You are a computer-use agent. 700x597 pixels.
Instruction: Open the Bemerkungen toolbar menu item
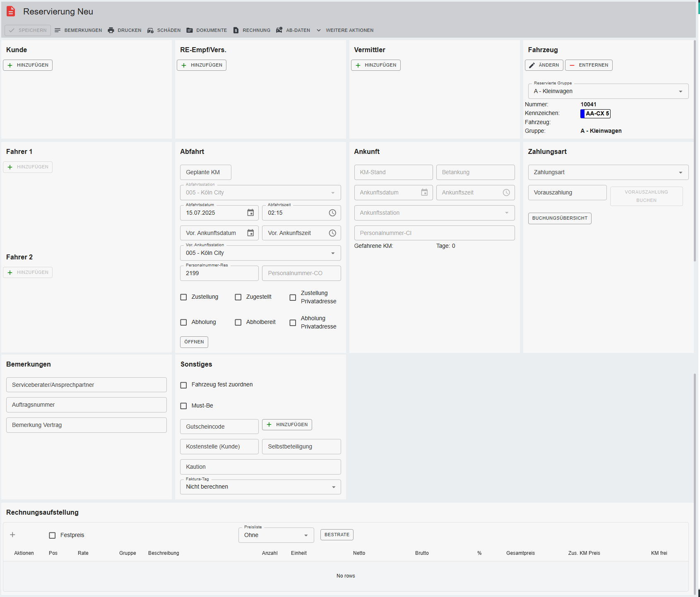point(78,30)
